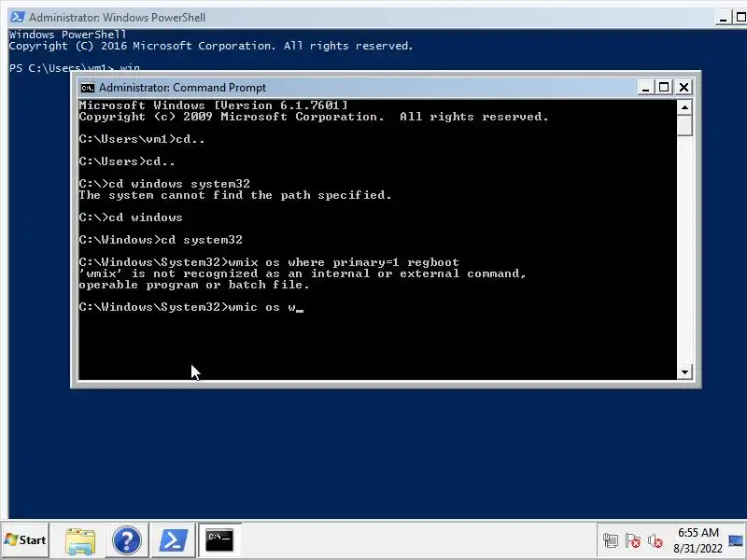Open the Action Center flag icon
This screenshot has width=747, height=560.
633,540
